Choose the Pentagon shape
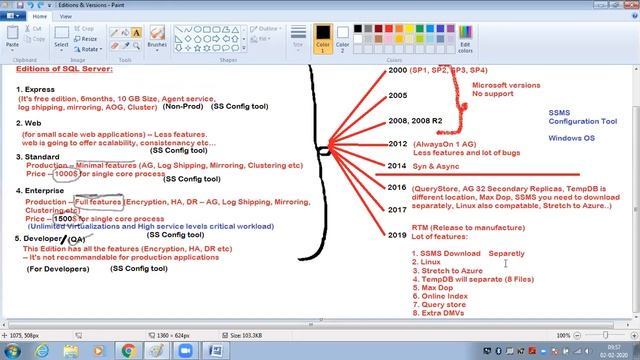This screenshot has height=360, width=640. pyautogui.click(x=198, y=39)
